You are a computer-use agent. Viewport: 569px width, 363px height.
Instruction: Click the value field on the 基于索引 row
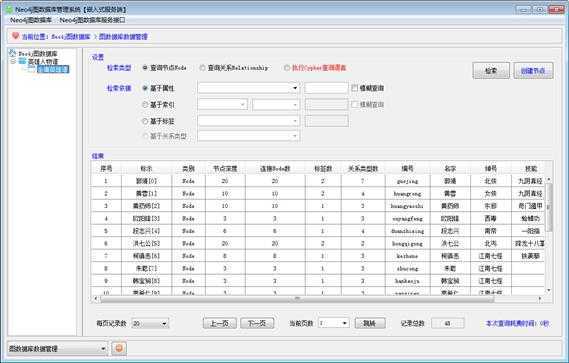pyautogui.click(x=326, y=105)
